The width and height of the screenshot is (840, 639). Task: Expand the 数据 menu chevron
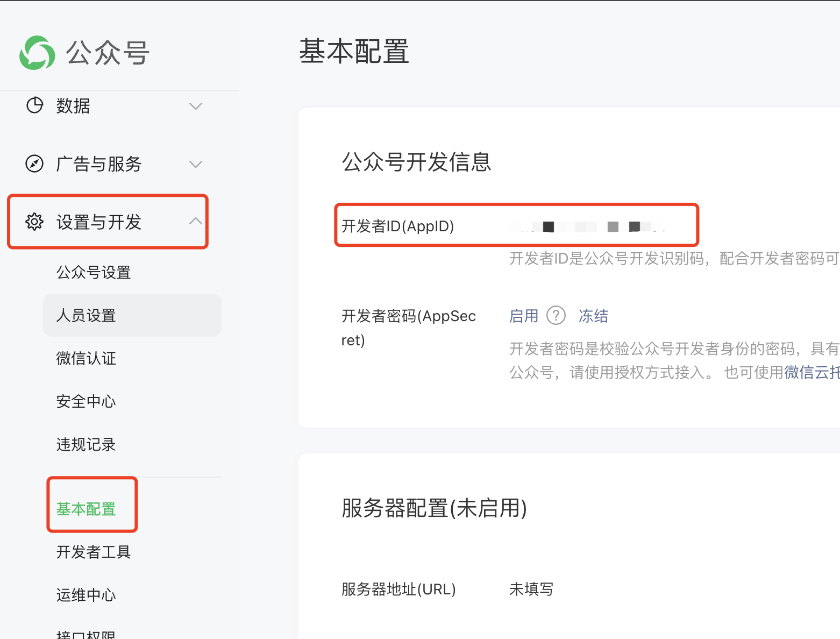[x=196, y=106]
